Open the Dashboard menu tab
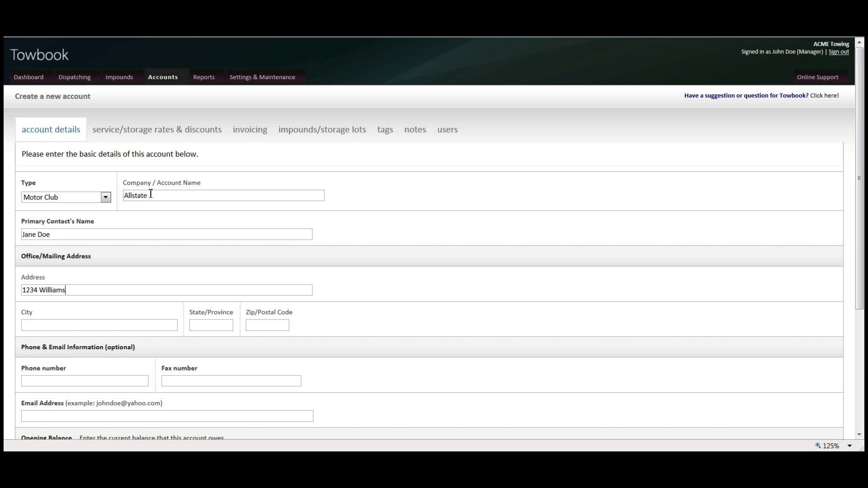 coord(28,77)
